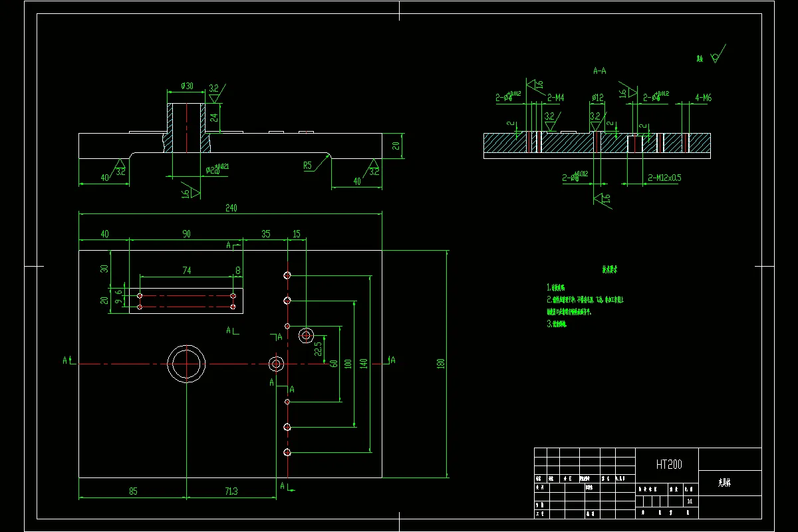798x532 pixels.
Task: Pick the hatched boss section in front view
Action: (x=186, y=128)
